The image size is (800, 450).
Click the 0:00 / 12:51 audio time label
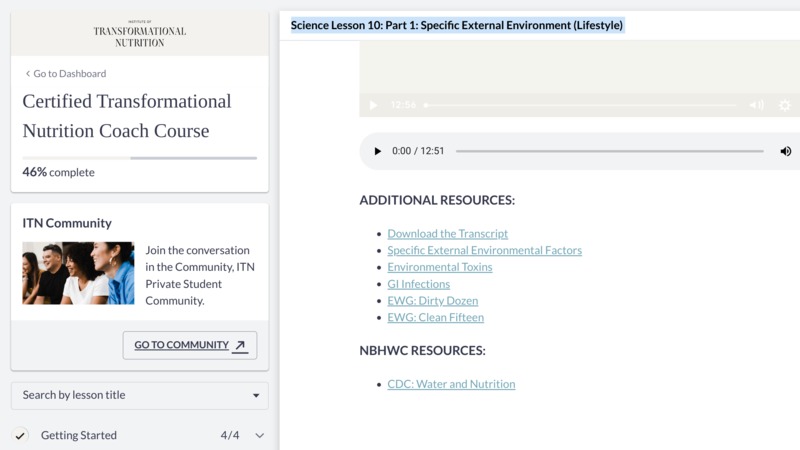[418, 151]
